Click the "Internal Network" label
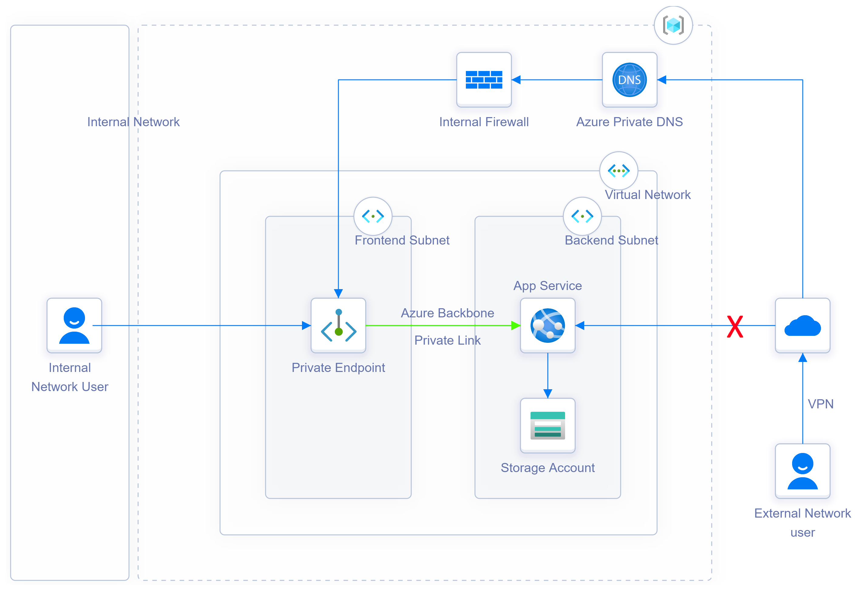 click(x=133, y=122)
